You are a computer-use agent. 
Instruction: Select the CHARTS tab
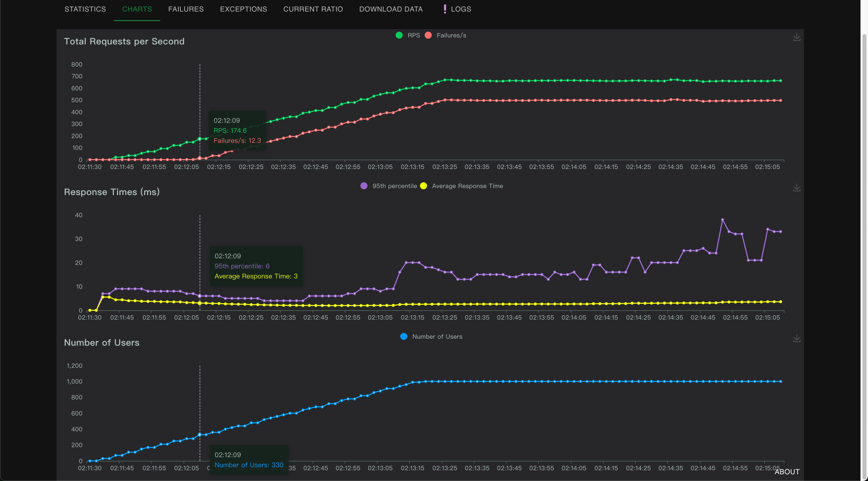coord(137,9)
